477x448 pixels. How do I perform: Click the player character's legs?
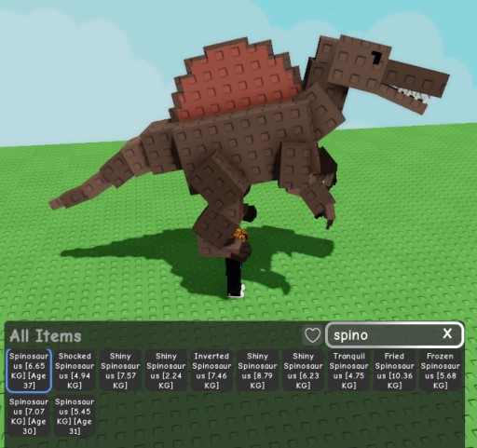coord(235,278)
